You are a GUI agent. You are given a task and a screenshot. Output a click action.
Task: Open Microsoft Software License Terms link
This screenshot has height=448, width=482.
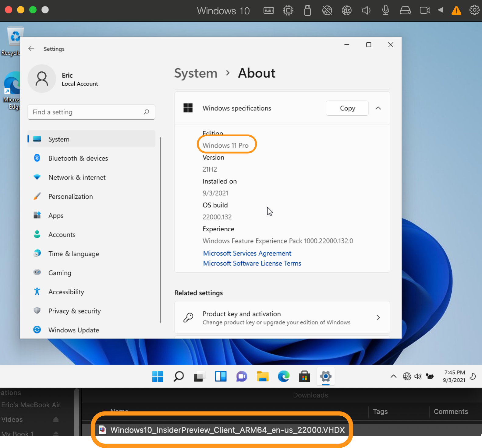tap(252, 263)
